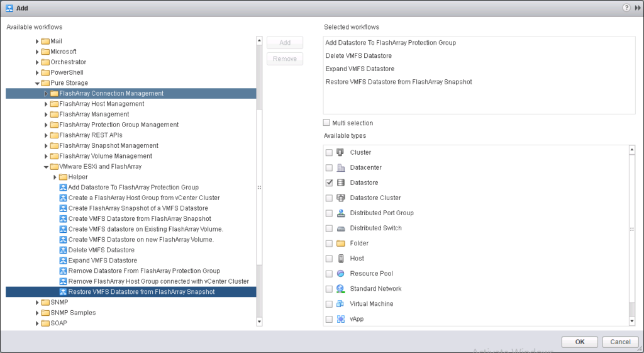Image resolution: width=644 pixels, height=353 pixels.
Task: Select the SOAP folder
Action: [58, 323]
